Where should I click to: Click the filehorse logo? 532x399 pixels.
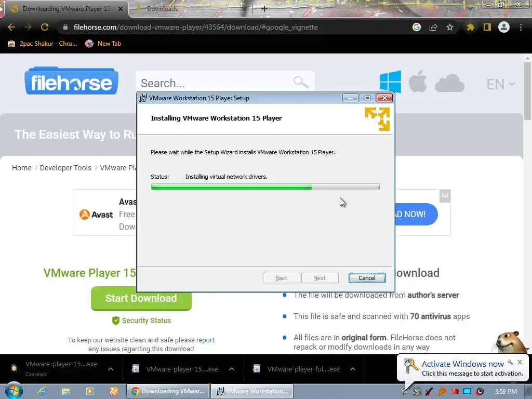click(x=71, y=81)
